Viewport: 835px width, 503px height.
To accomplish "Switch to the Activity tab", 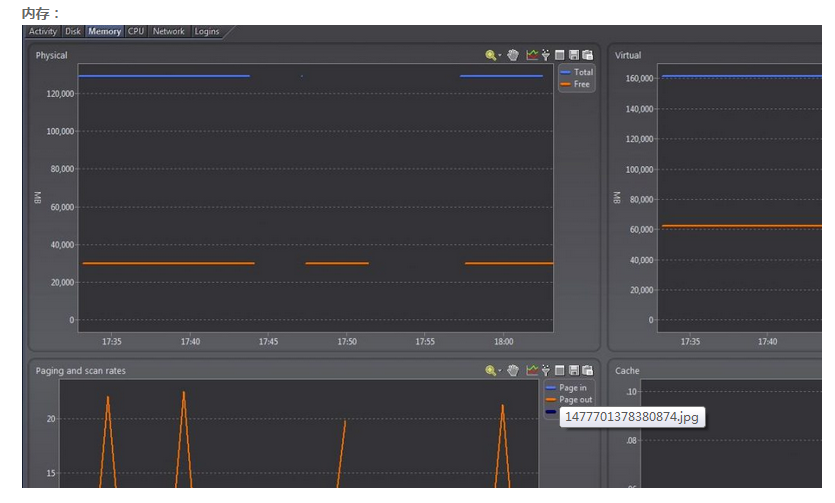I will pyautogui.click(x=43, y=31).
